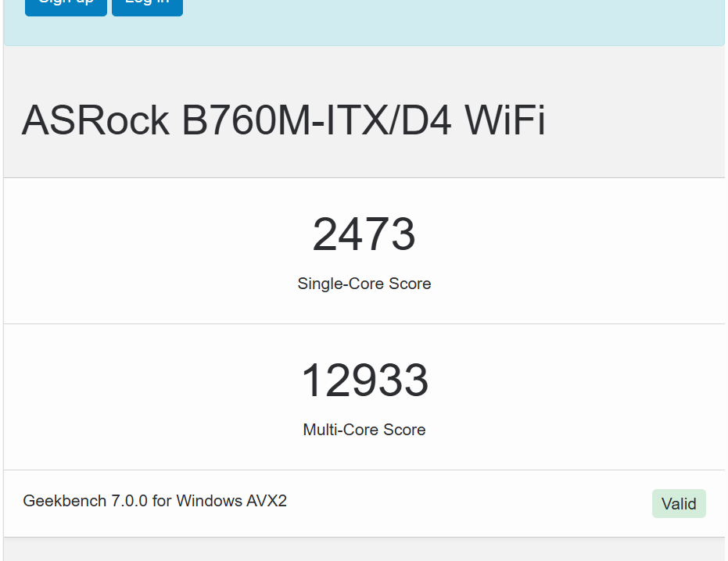Click the ASRock B760M-ITX/D4 WiFi heading
728x561 pixels.
click(283, 120)
